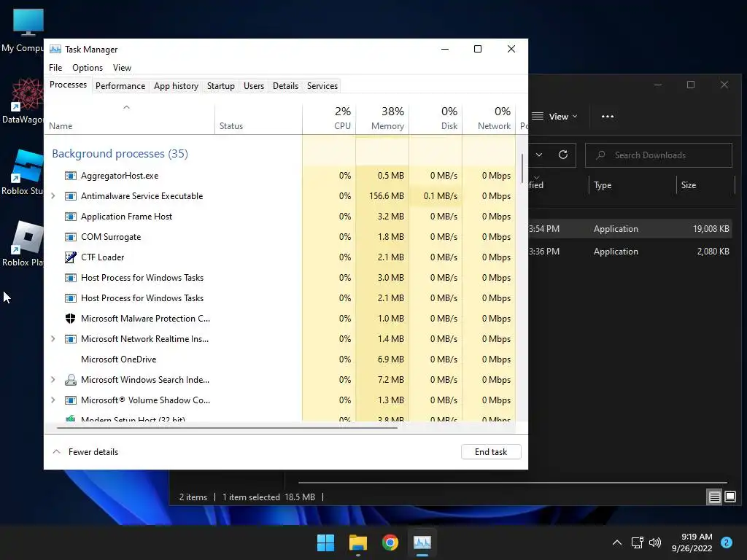Open the Windows Start menu
The width and height of the screenshot is (747, 560).
(x=326, y=542)
